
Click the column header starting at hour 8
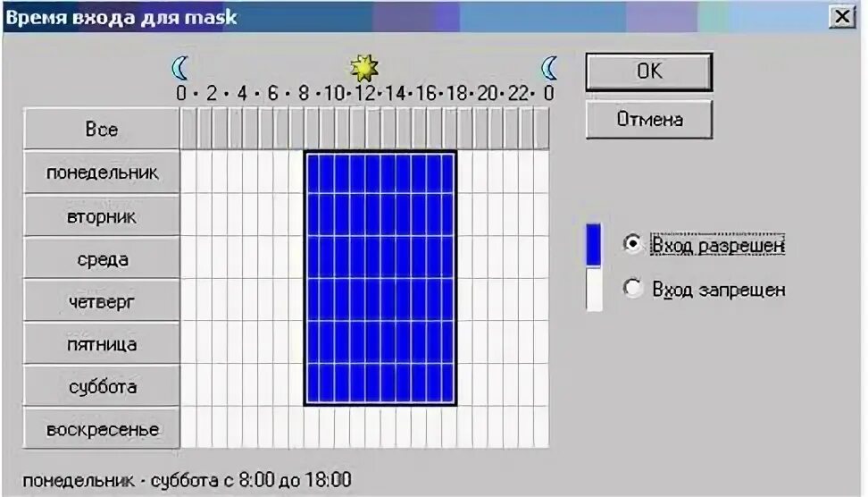(x=311, y=129)
